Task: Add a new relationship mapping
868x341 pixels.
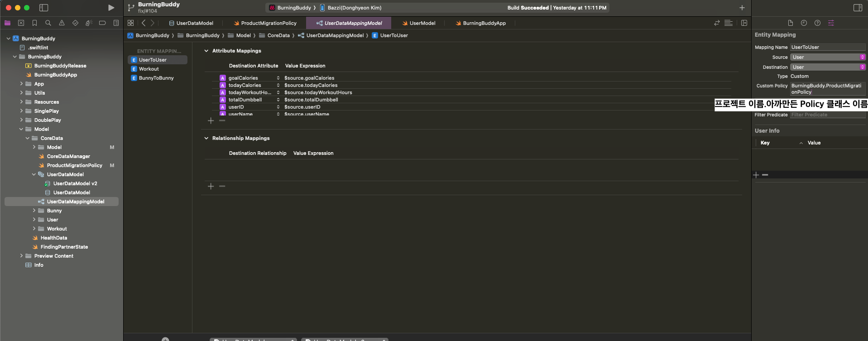Action: point(211,186)
